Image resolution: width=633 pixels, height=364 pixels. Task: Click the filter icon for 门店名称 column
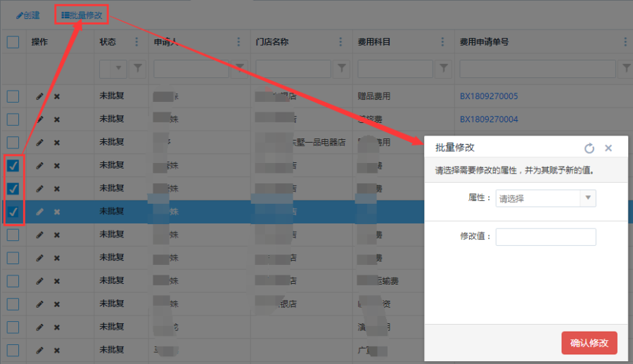(x=342, y=69)
